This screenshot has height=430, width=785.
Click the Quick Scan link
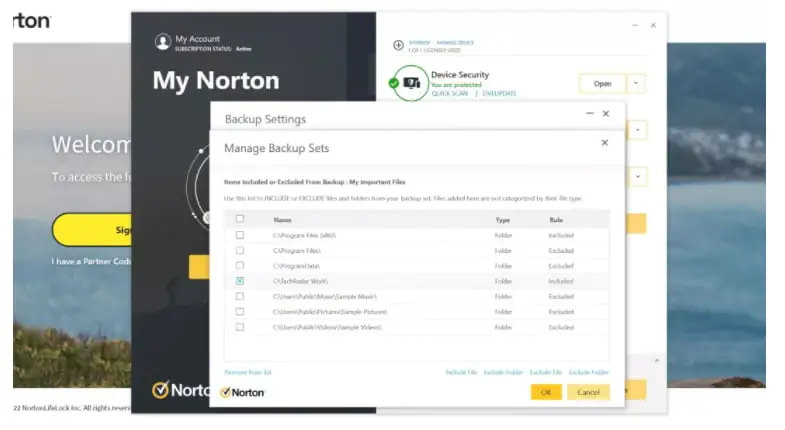point(447,93)
